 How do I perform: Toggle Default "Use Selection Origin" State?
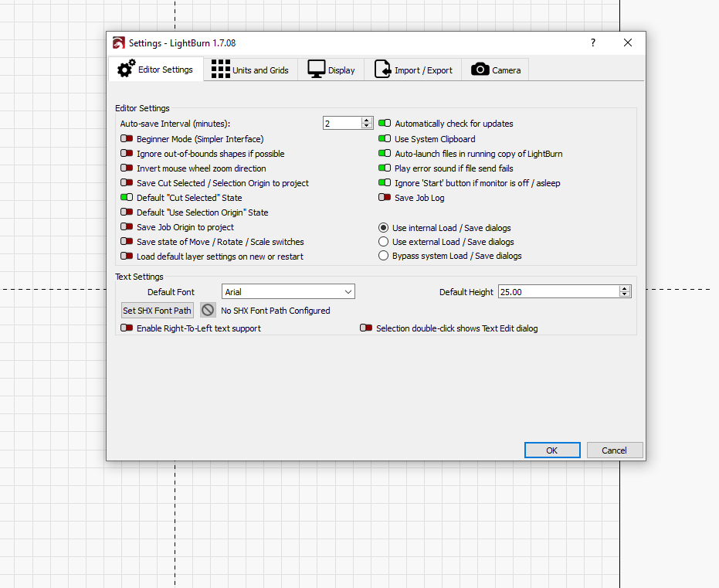127,212
